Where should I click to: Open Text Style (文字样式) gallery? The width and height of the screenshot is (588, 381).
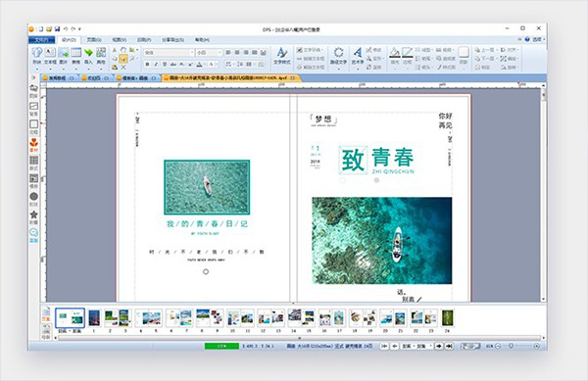coord(281,56)
